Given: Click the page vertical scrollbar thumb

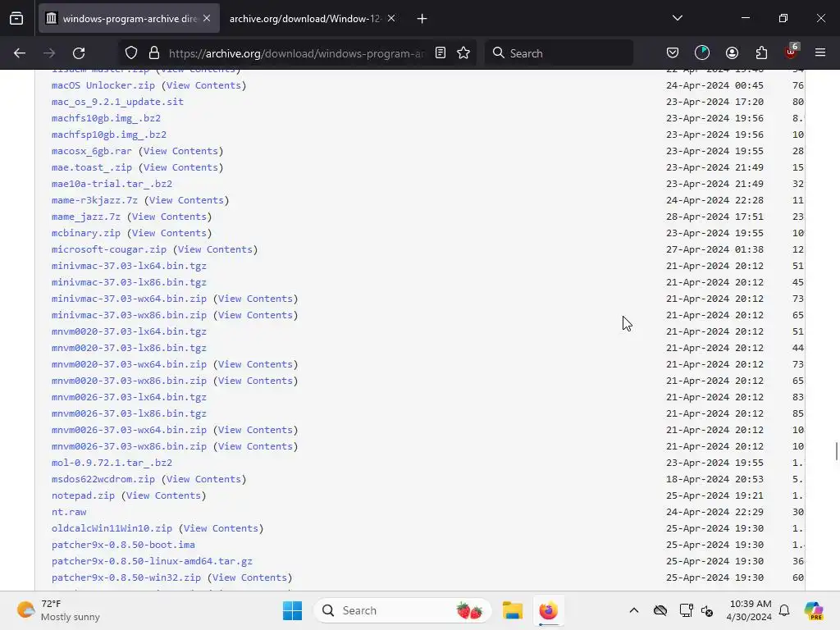Looking at the screenshot, I should point(836,451).
